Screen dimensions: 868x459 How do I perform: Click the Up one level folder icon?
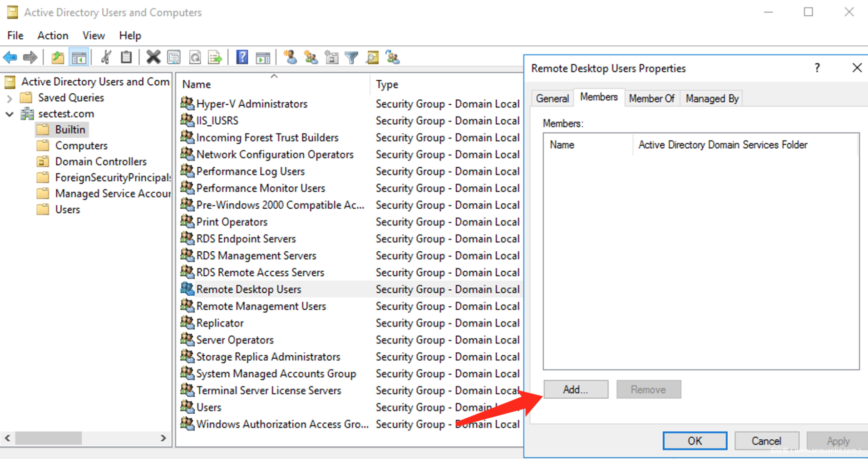click(x=58, y=58)
